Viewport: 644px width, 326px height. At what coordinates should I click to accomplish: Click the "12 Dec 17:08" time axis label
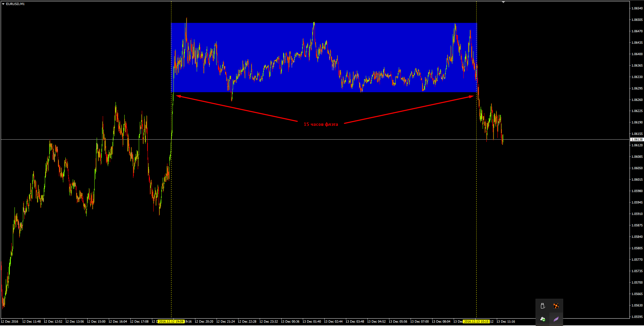coord(139,322)
